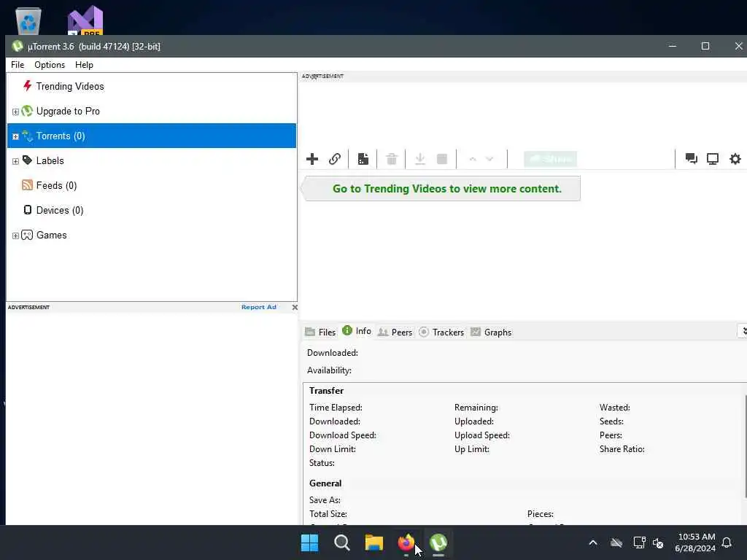
Task: Expand the Torrents tree node
Action: 15,136
